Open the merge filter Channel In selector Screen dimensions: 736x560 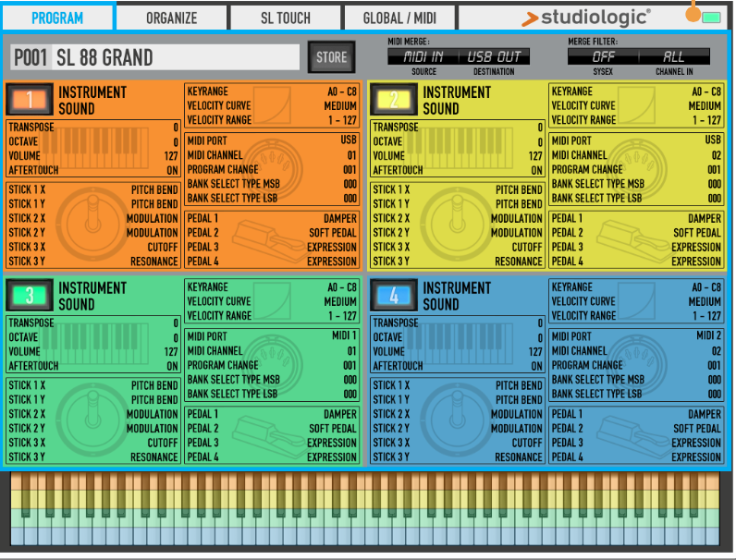click(674, 57)
